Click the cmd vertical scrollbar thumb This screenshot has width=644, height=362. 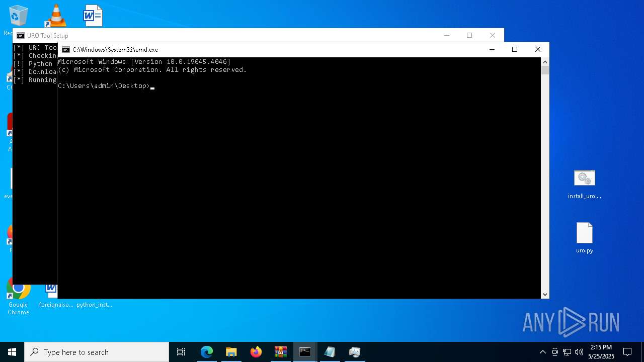click(x=545, y=70)
